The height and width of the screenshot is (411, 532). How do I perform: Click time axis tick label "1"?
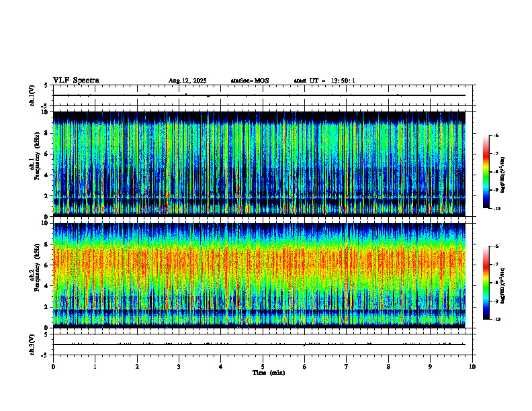(x=95, y=367)
